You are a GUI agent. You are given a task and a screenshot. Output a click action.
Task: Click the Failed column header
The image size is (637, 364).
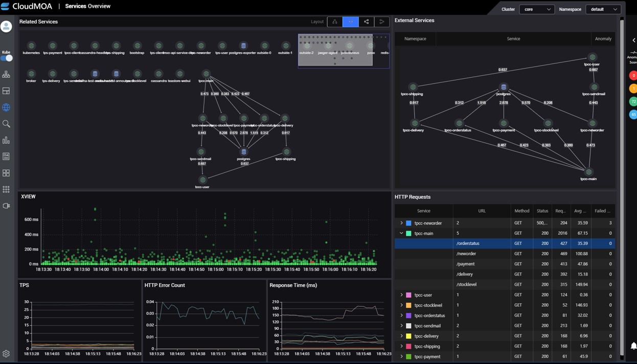click(x=602, y=211)
